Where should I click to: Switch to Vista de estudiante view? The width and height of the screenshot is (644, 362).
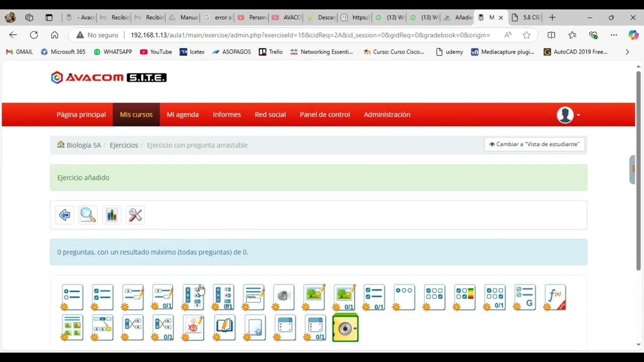click(534, 144)
